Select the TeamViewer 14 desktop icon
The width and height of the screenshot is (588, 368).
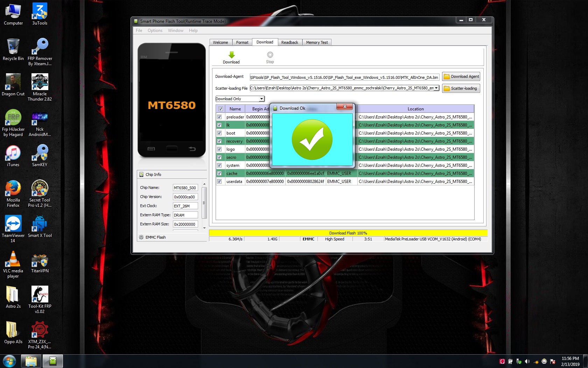click(13, 229)
